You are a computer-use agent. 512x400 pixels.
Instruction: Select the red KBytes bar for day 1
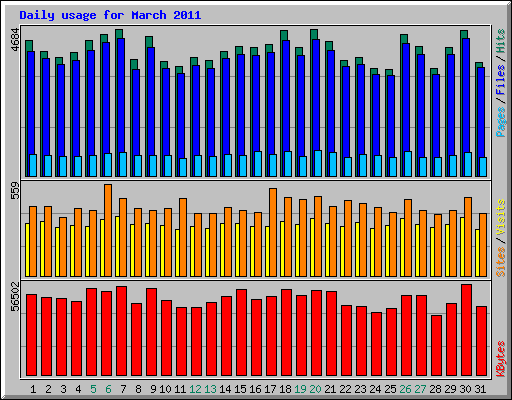(31, 335)
